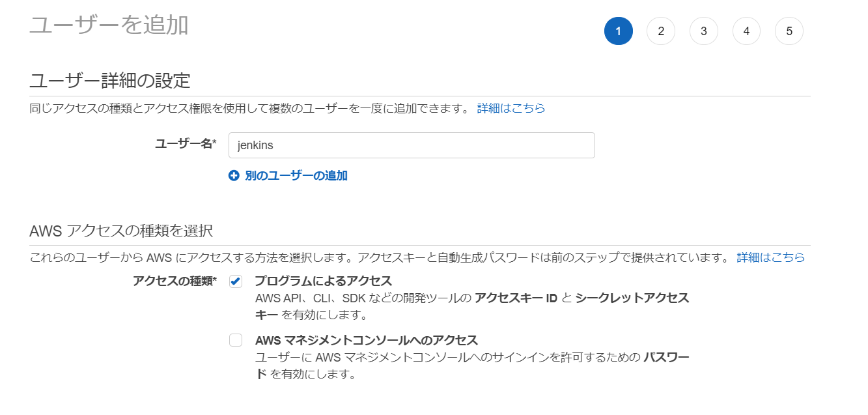Open 詳細はこちら link under ユーザー詳細の設定
Image resolution: width=868 pixels, height=415 pixels.
(511, 108)
